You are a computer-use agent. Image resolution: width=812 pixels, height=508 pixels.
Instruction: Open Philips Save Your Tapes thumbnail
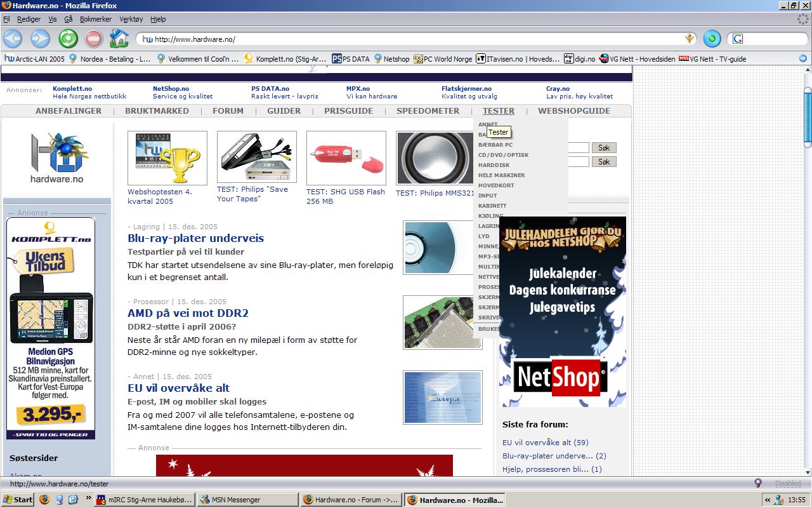257,158
